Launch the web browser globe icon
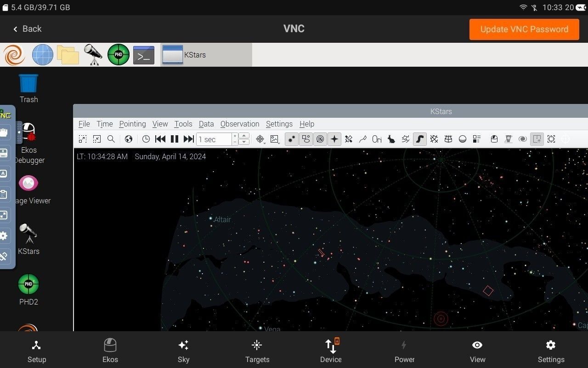588x368 pixels. (x=43, y=55)
